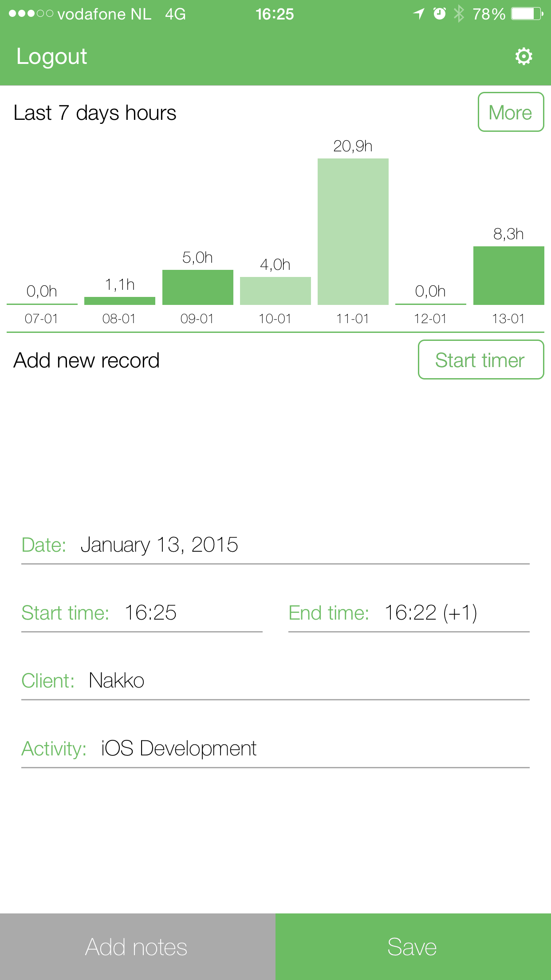Tap the Bluetooth status bar icon
551x980 pixels.
[459, 14]
